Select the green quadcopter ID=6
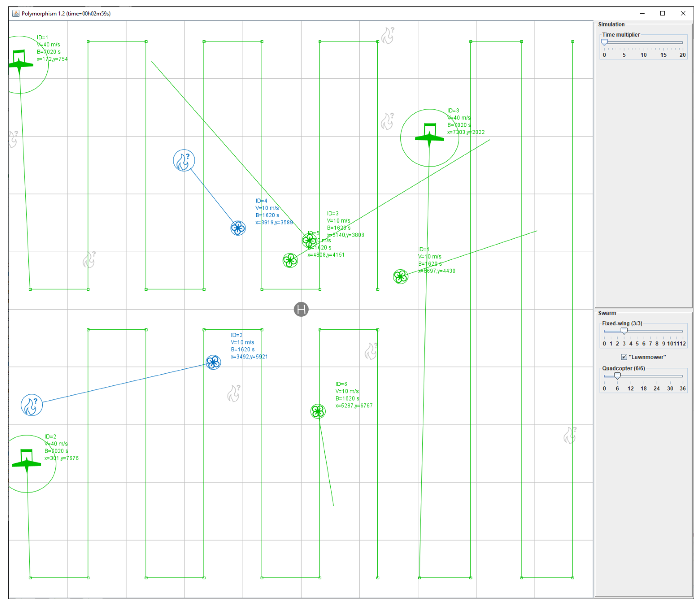Image resolution: width=700 pixels, height=605 pixels. (x=318, y=411)
